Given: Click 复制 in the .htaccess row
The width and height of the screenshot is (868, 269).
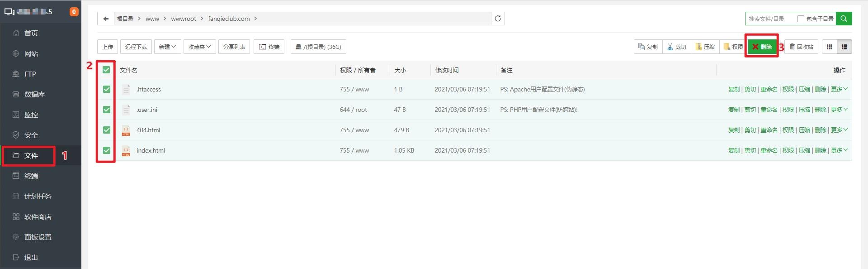Looking at the screenshot, I should point(734,89).
